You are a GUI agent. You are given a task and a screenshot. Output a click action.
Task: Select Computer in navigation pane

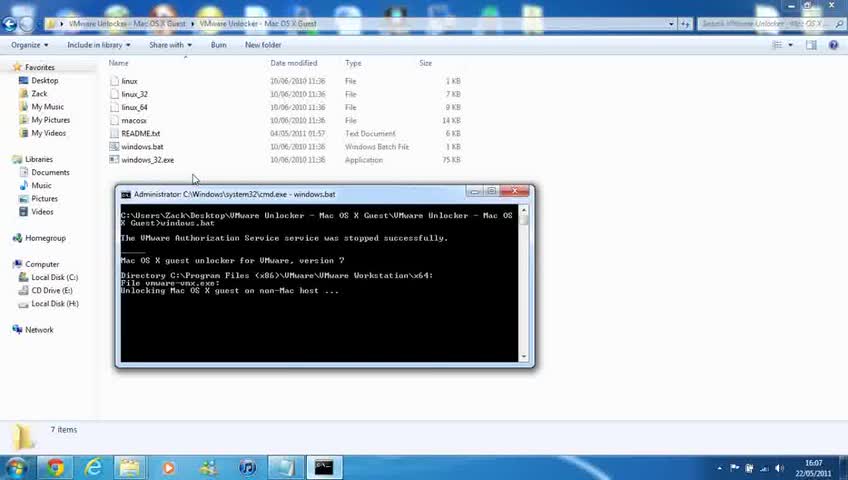42,264
